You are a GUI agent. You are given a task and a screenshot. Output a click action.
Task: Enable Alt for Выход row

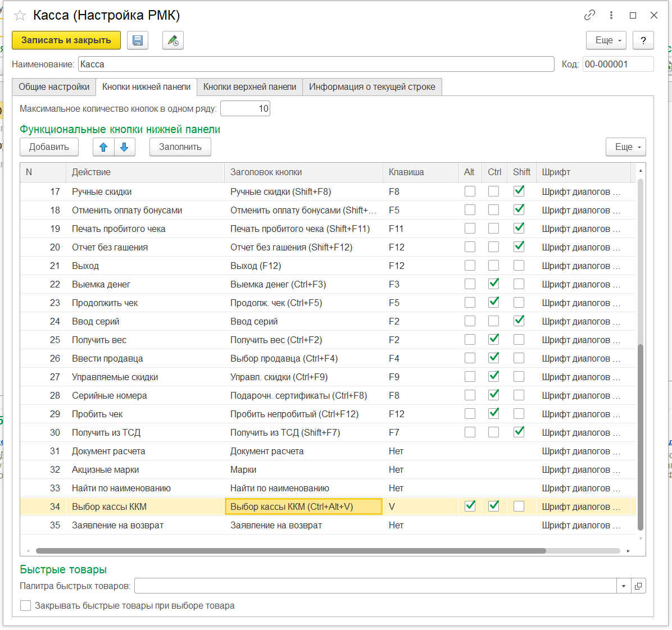(470, 266)
